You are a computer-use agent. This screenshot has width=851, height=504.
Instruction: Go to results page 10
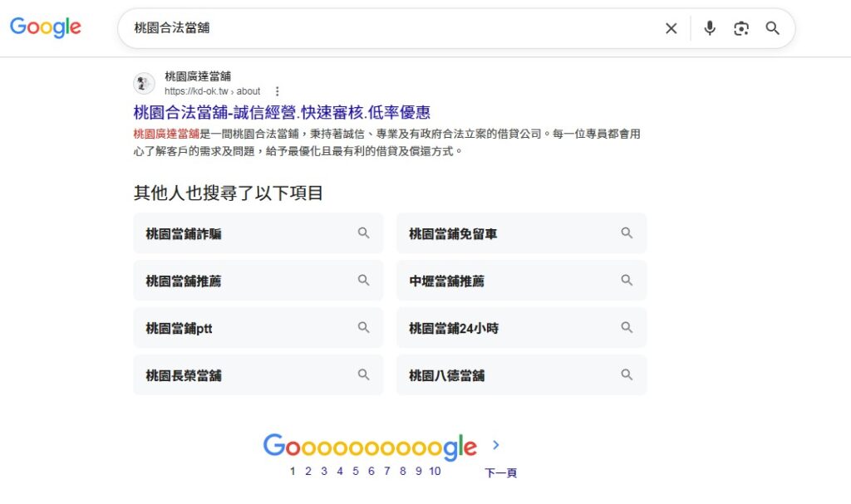click(435, 471)
